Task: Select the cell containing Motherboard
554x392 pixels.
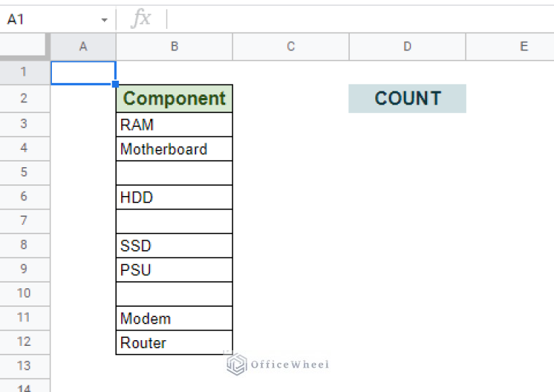Action: (x=174, y=149)
